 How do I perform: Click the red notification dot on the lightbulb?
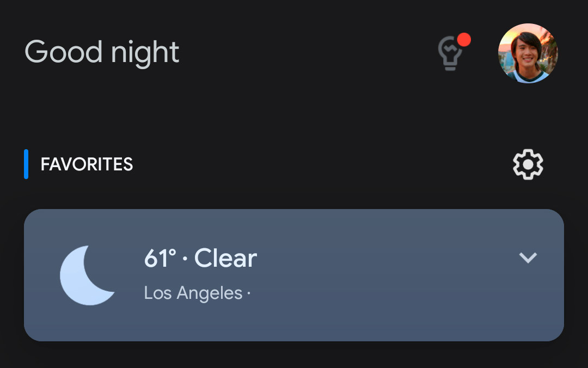(x=464, y=40)
